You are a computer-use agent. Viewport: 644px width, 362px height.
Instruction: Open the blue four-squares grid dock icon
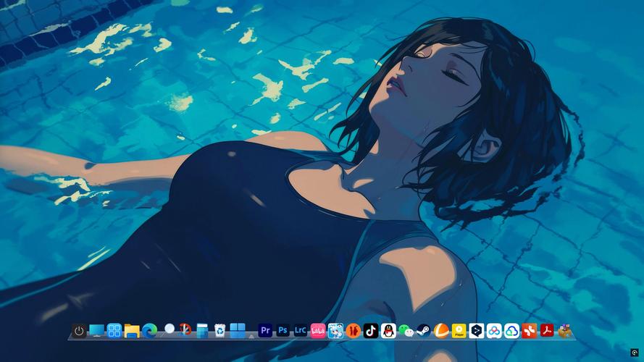click(114, 330)
